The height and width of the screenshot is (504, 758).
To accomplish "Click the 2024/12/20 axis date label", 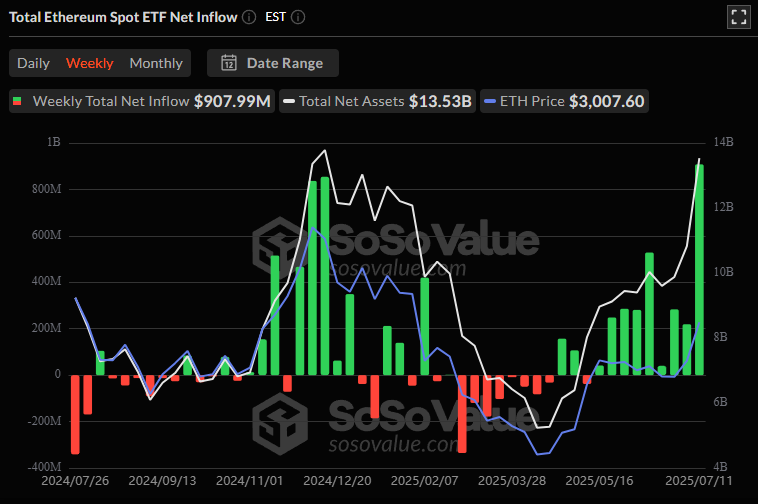I will (337, 481).
